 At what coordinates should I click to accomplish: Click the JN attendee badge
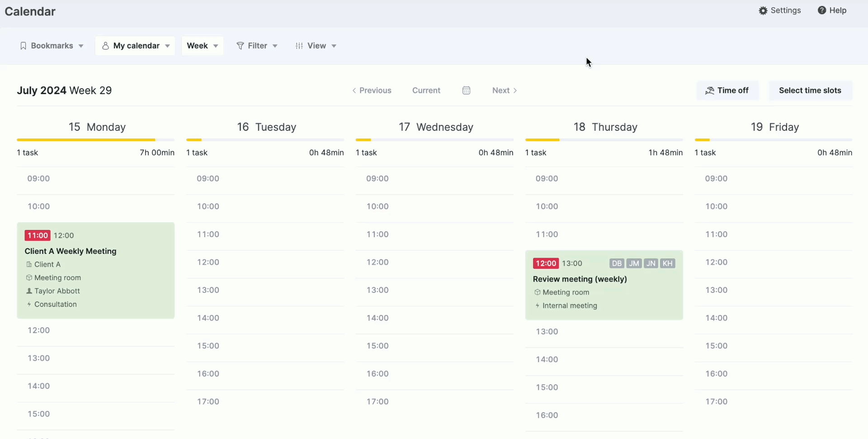651,263
